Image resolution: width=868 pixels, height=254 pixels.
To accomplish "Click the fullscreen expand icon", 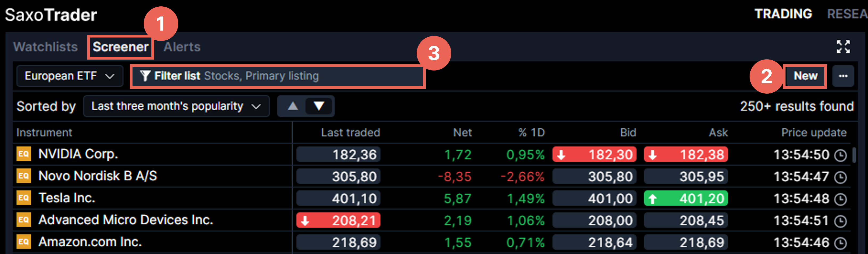I will (x=843, y=47).
